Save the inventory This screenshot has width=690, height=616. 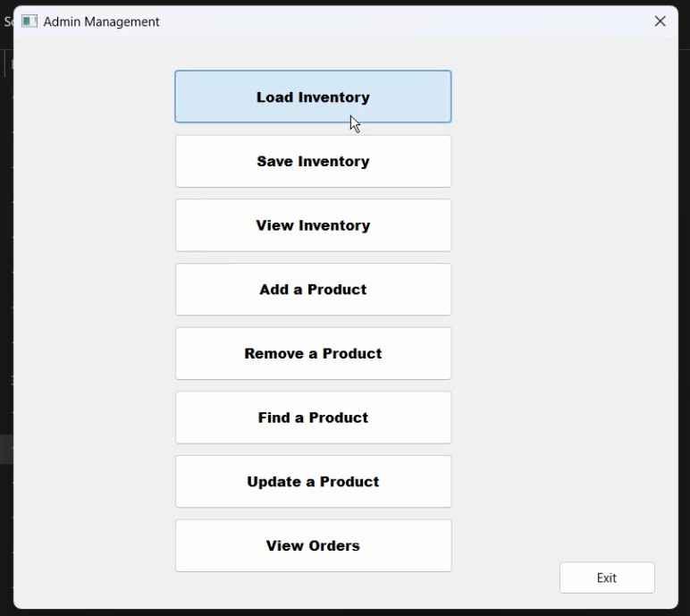tap(313, 161)
